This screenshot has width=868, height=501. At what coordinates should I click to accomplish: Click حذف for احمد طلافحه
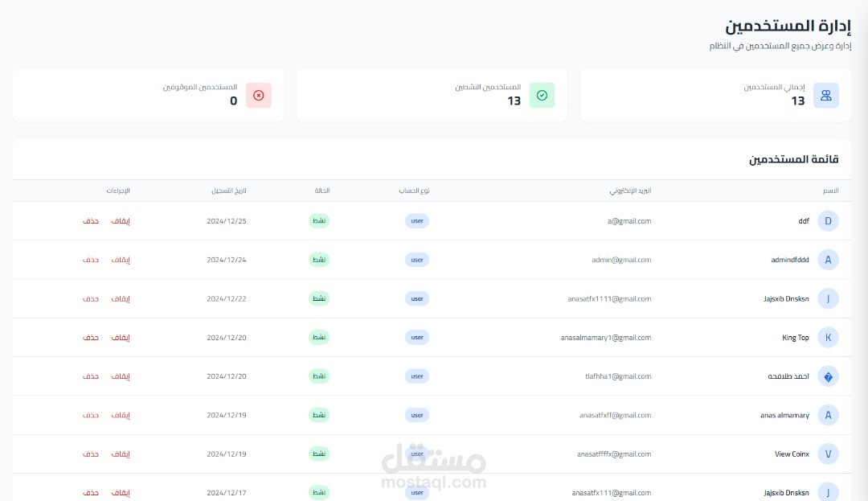pos(91,376)
